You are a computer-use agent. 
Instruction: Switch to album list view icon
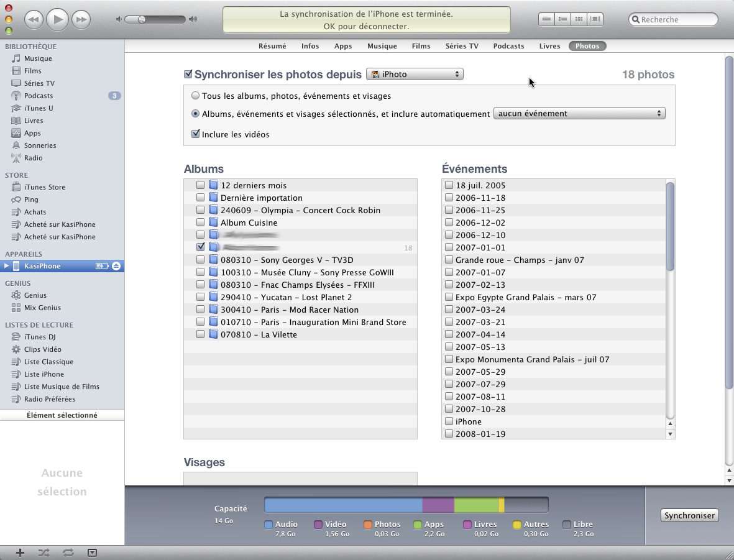point(562,19)
